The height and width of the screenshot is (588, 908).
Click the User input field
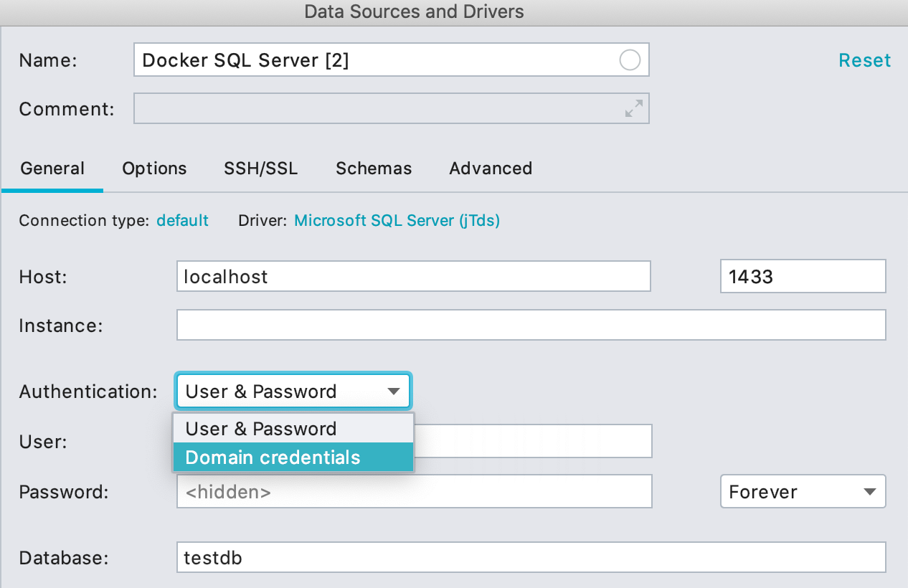(x=533, y=441)
